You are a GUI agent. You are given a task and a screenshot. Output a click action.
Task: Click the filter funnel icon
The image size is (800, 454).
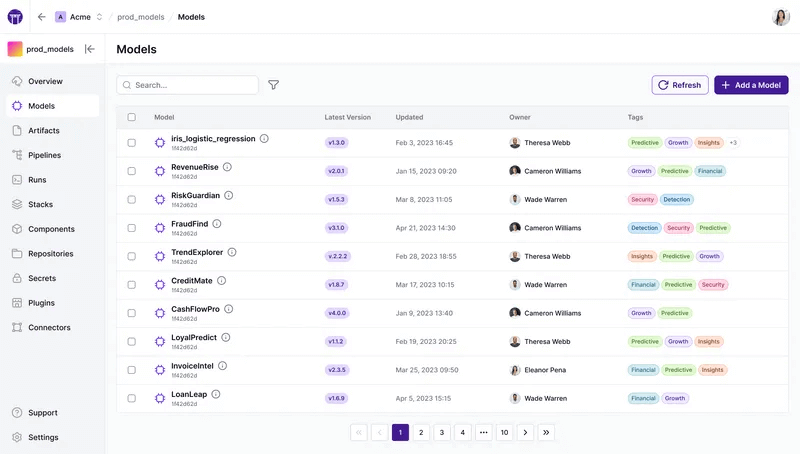click(273, 85)
